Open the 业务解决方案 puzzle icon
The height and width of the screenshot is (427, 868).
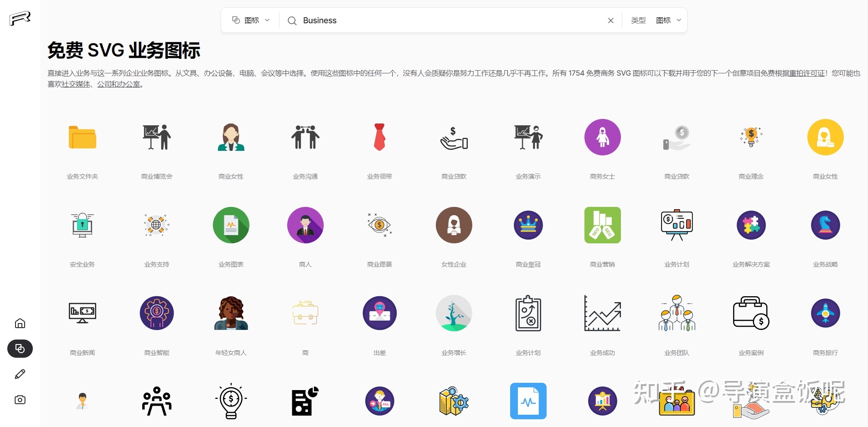pyautogui.click(x=751, y=225)
